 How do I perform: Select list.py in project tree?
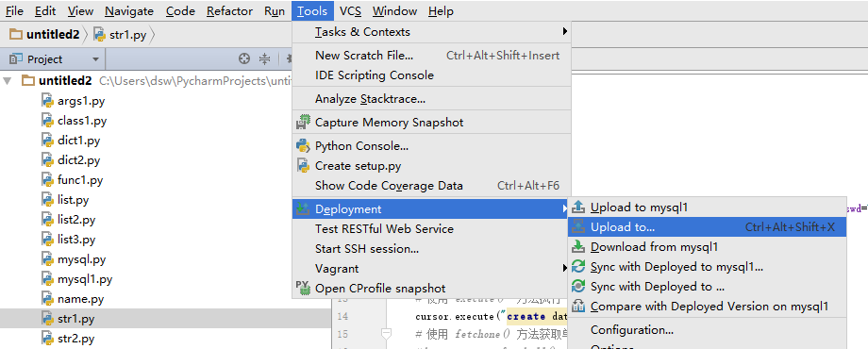click(x=73, y=200)
